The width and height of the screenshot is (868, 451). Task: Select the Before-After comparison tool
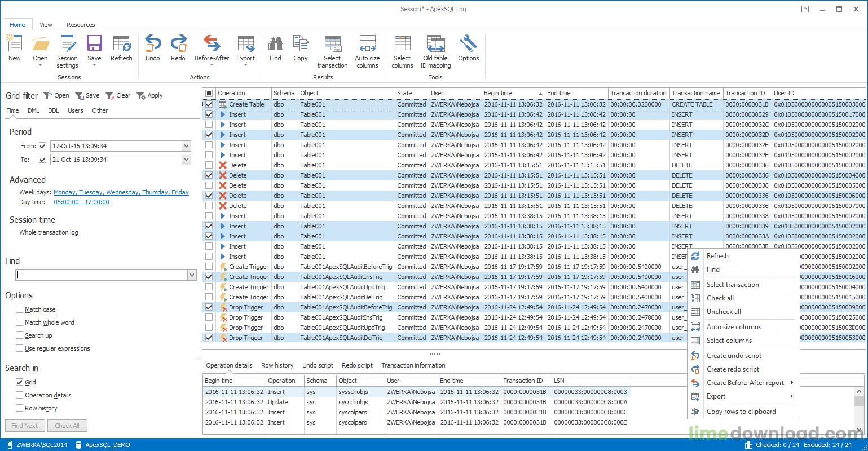212,51
